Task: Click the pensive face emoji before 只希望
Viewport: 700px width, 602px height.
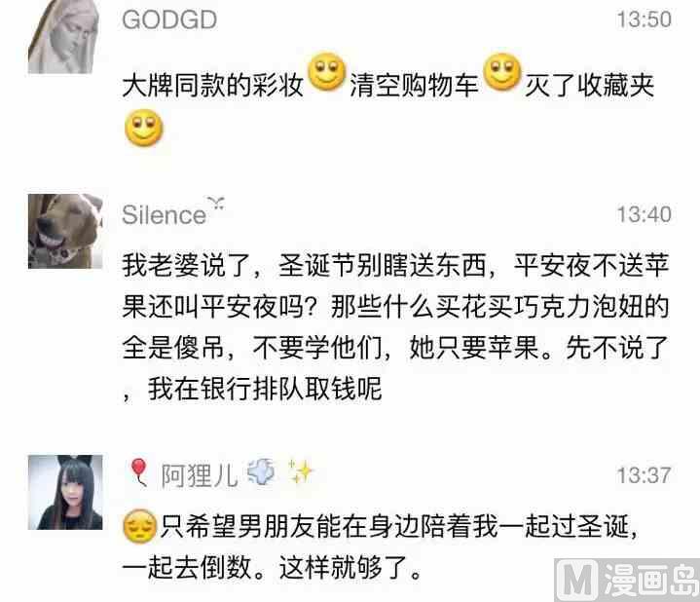Action: 140,526
